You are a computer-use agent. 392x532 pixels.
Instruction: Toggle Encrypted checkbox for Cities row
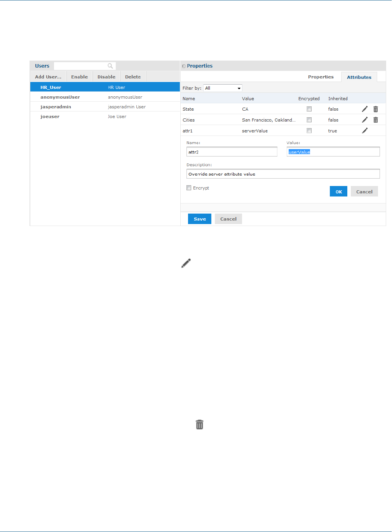pos(309,120)
